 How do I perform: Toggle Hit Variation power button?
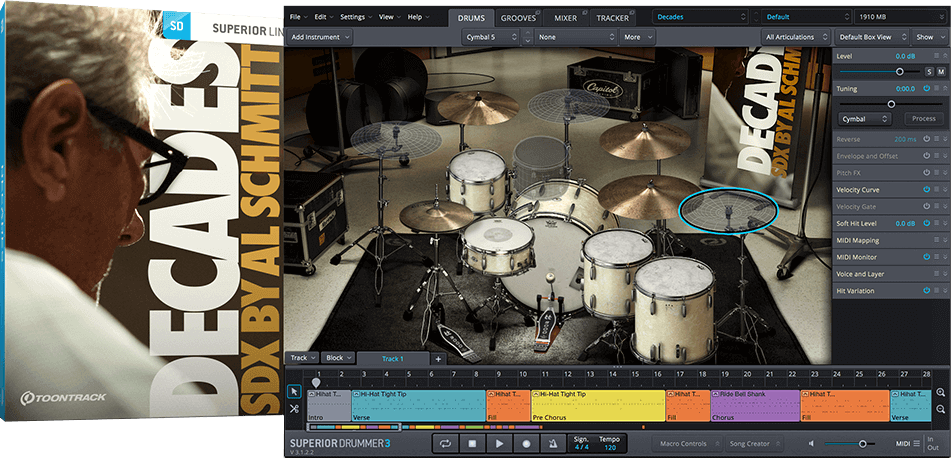pos(927,291)
